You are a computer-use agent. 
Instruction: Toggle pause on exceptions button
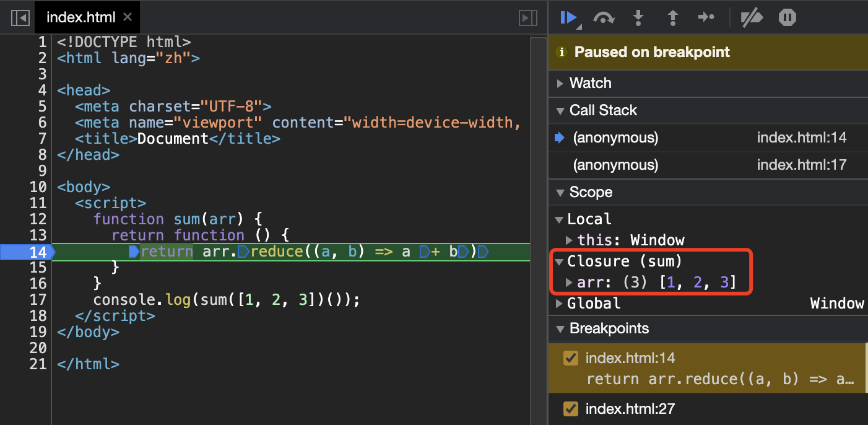[x=787, y=17]
